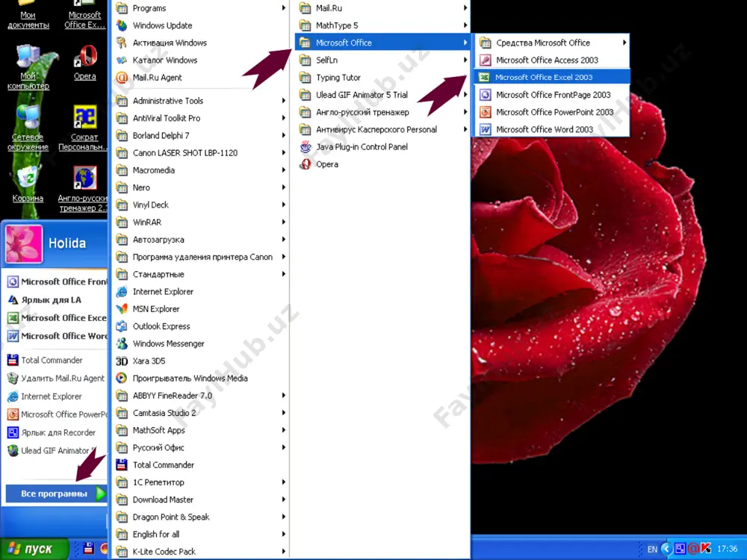
Task: Click the MSN Explorer butterfly icon
Action: [x=122, y=309]
